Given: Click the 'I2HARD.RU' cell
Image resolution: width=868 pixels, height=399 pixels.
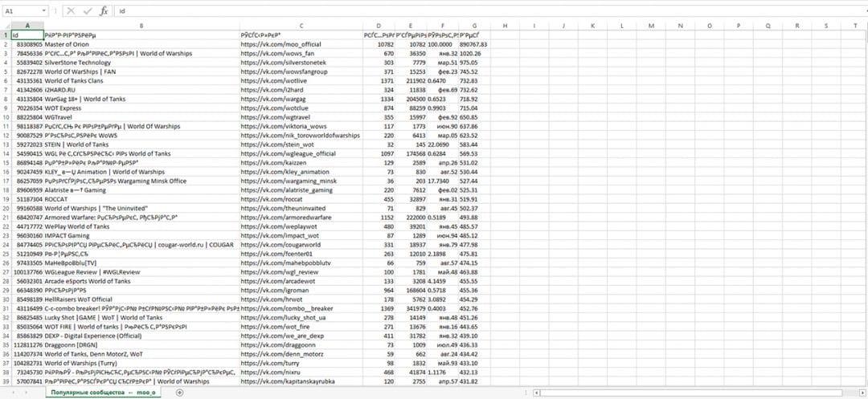Looking at the screenshot, I should point(141,90).
